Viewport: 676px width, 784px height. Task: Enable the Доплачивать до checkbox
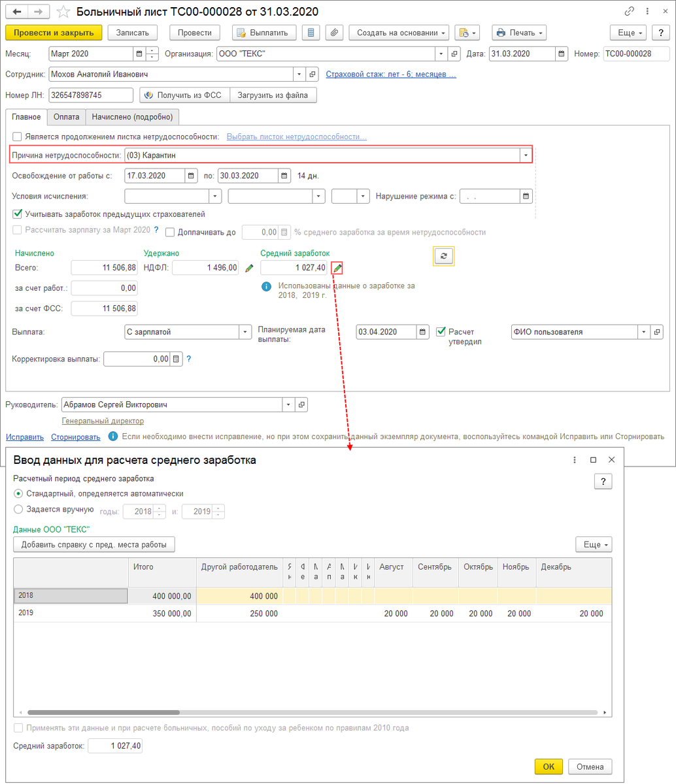(x=170, y=232)
